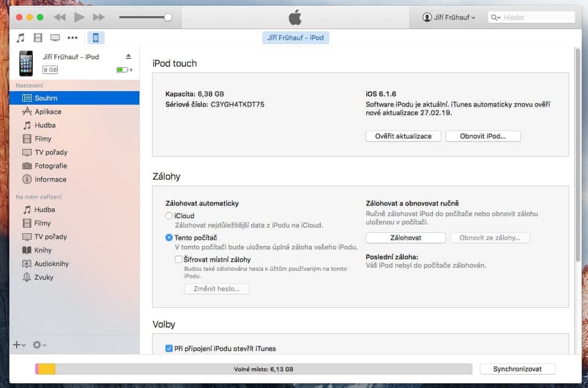Open the TV shows library icon
Image resolution: width=588 pixels, height=388 pixels.
tap(55, 37)
